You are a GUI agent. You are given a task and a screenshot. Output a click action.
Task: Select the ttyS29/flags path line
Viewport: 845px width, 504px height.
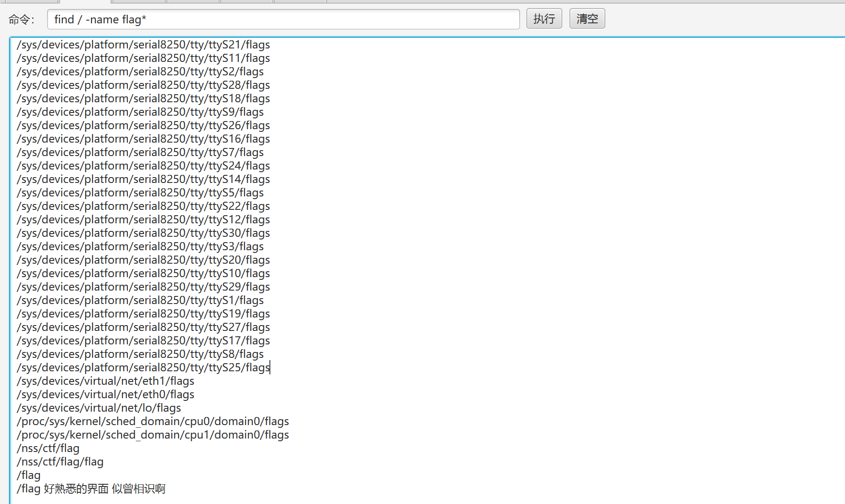pyautogui.click(x=143, y=287)
